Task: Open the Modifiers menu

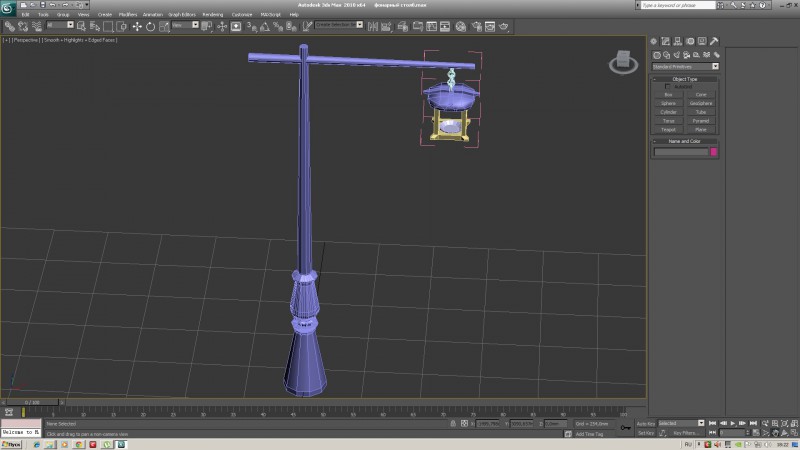Action: [x=127, y=15]
